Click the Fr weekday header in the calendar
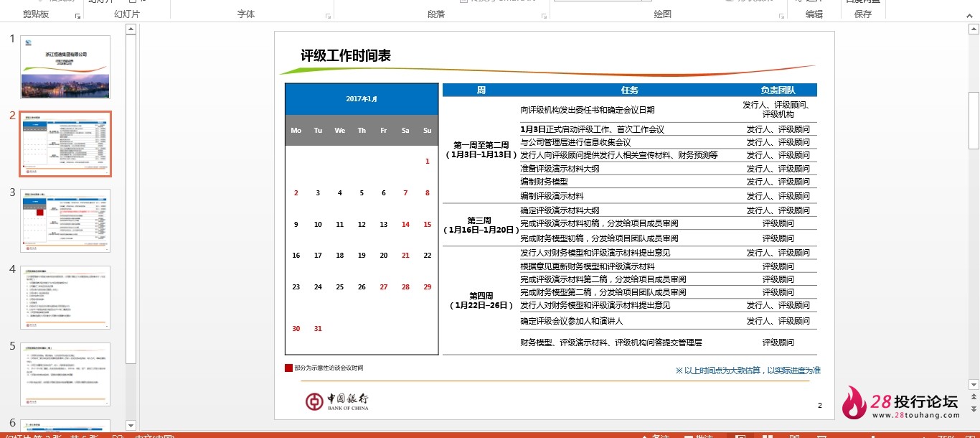980x438 pixels. (384, 131)
